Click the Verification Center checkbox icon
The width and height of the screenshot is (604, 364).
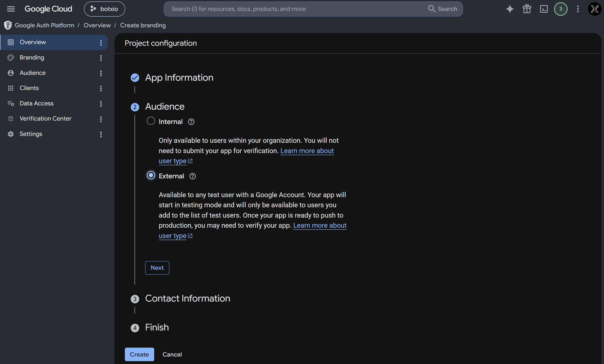point(11,119)
